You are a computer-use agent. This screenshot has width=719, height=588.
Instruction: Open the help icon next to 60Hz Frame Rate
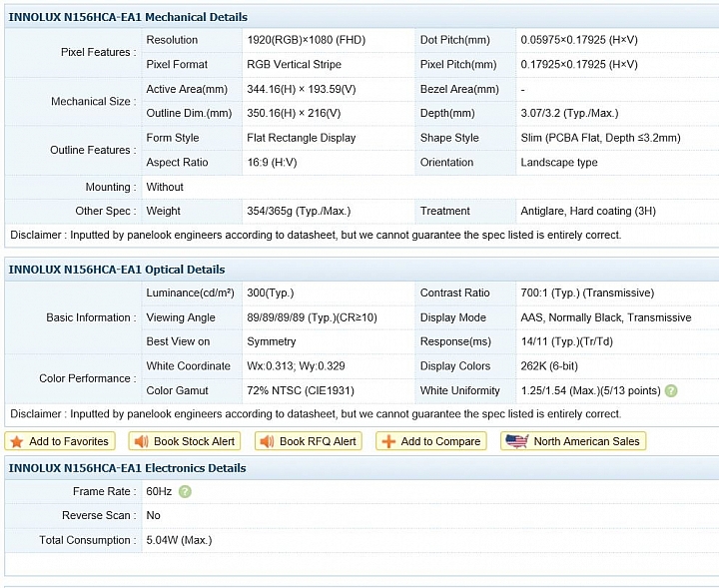185,492
